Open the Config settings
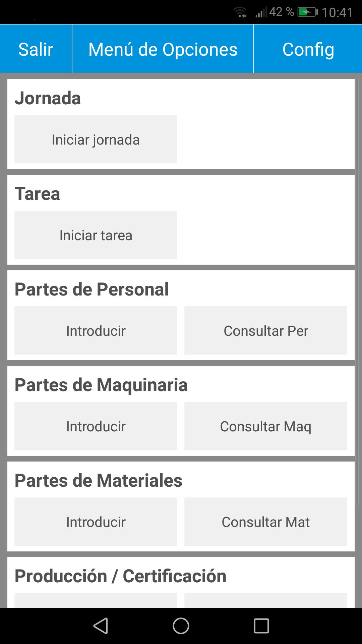Screen dimensions: 362x644 pyautogui.click(x=308, y=49)
